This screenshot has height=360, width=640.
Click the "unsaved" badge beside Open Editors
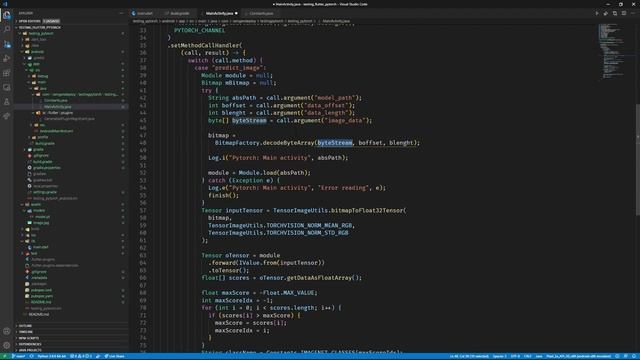(51, 21)
